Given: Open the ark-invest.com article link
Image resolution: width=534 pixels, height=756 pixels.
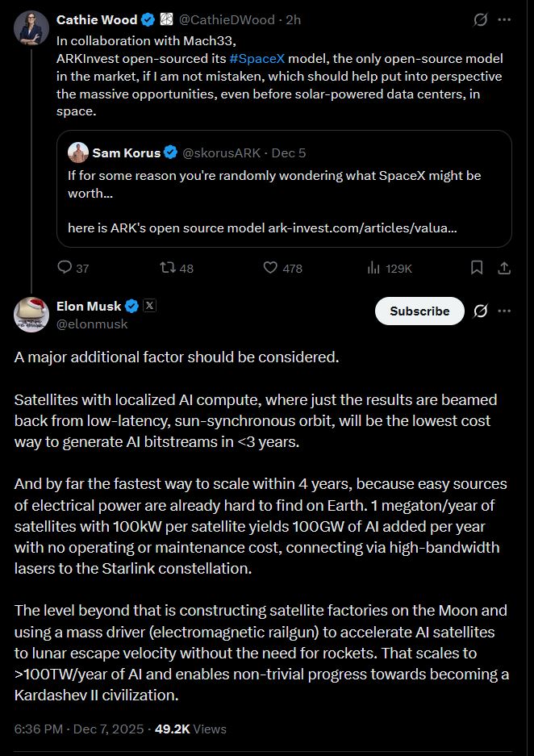Looking at the screenshot, I should [362, 228].
